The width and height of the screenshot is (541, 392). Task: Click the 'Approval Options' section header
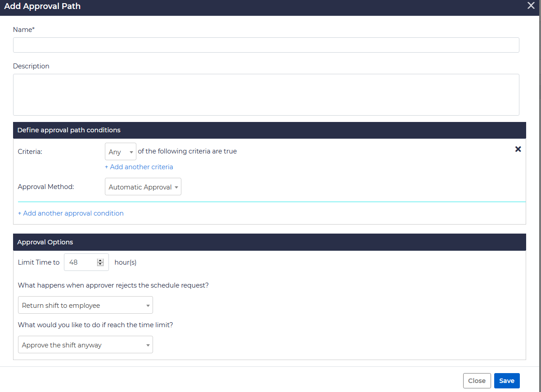click(45, 242)
